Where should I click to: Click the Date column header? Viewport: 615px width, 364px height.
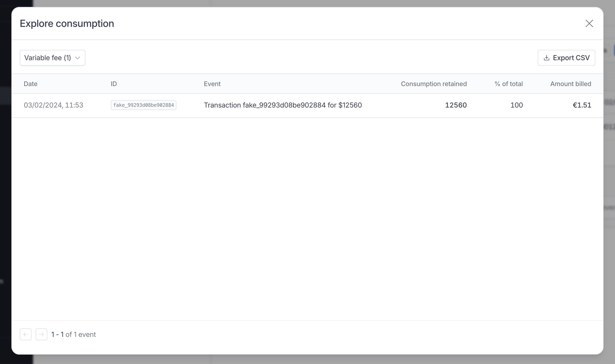click(31, 84)
